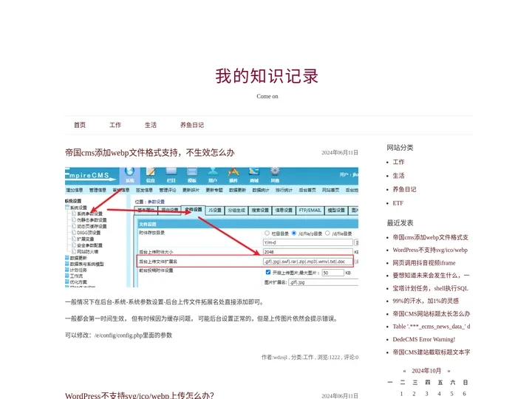The width and height of the screenshot is (532, 399).
Task: Click the 网站分类 sidebar heading
Action: click(400, 148)
